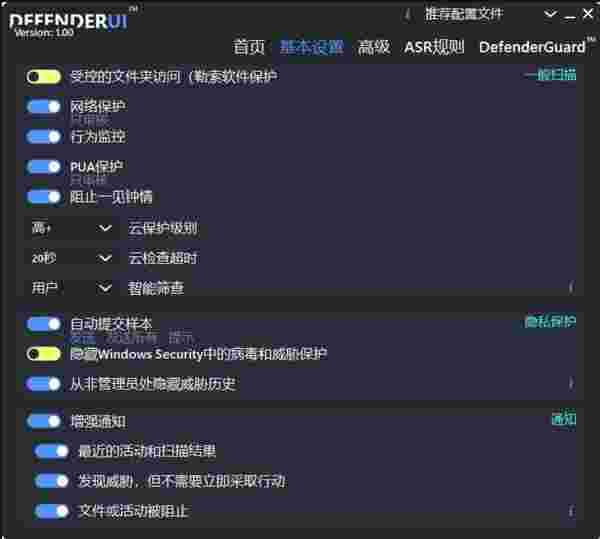This screenshot has width=600, height=539.
Task: Toggle 文件或活动被阻止 notification
Action: click(51, 511)
